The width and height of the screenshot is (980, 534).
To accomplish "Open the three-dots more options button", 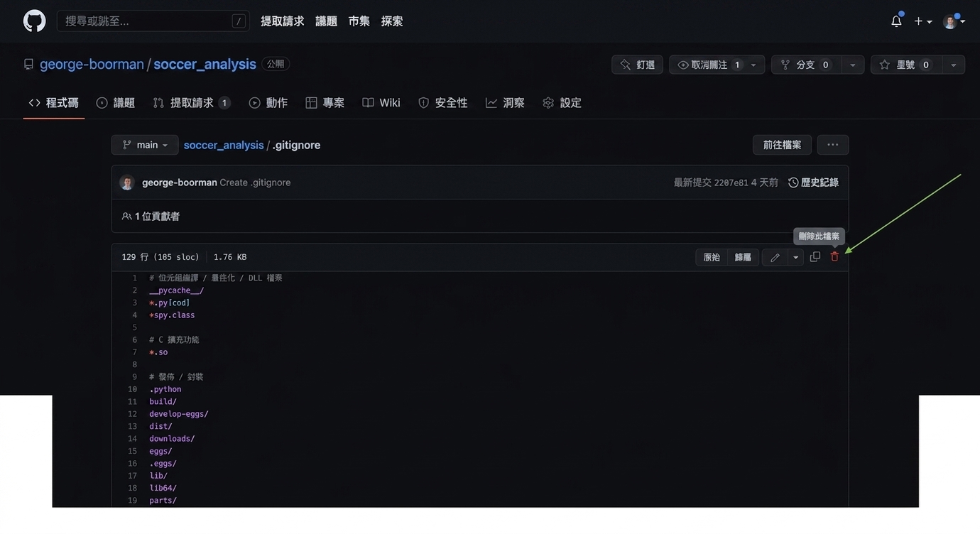I will click(833, 145).
